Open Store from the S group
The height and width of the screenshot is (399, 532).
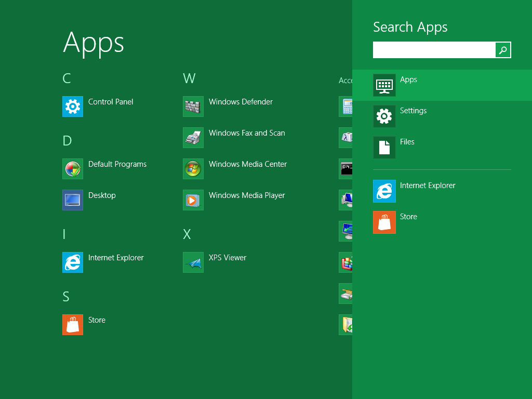click(x=73, y=325)
